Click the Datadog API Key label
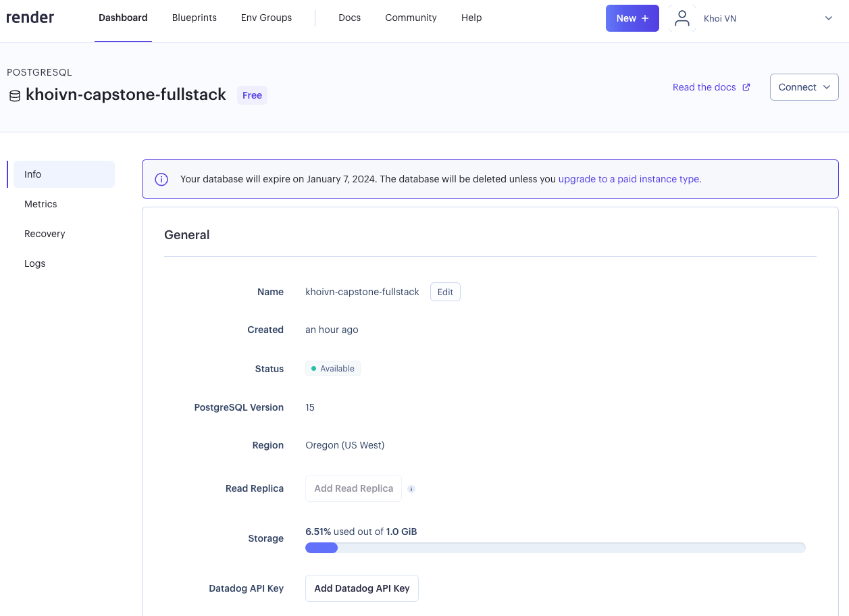This screenshot has height=616, width=849. pyautogui.click(x=246, y=588)
